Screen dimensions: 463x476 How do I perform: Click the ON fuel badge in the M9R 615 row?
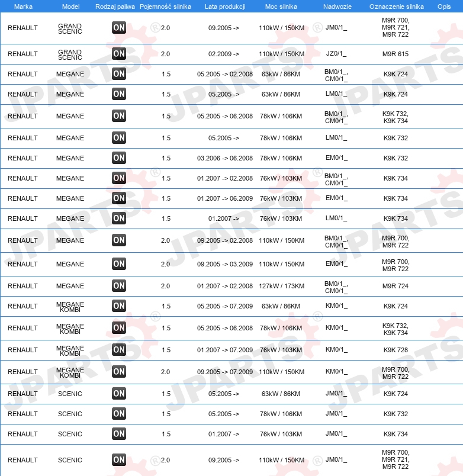click(118, 54)
